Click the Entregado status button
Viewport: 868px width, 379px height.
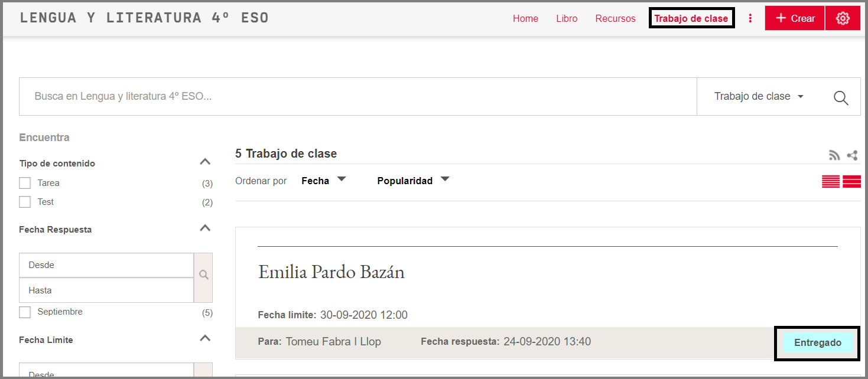[818, 343]
